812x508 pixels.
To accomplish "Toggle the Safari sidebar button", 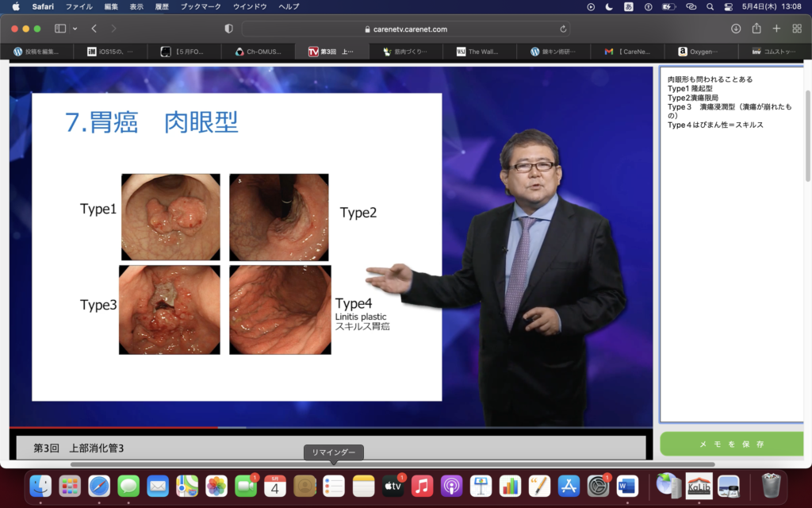I will coord(60,29).
